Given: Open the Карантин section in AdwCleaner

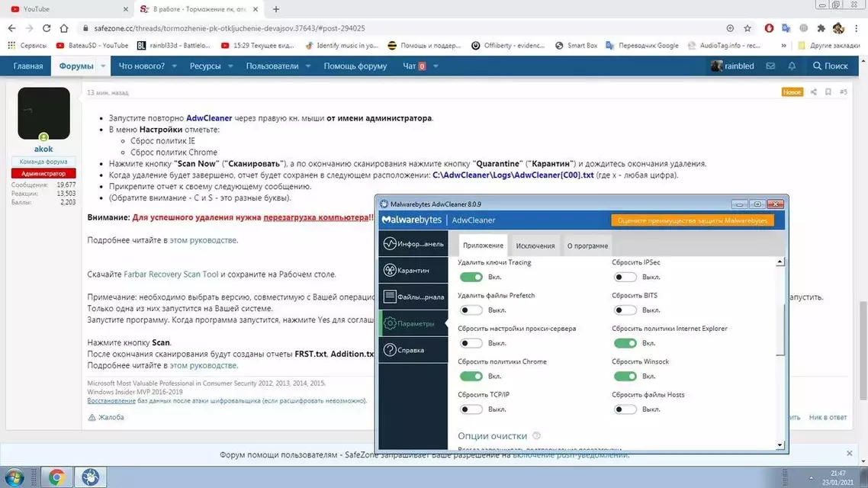Looking at the screenshot, I should (413, 270).
